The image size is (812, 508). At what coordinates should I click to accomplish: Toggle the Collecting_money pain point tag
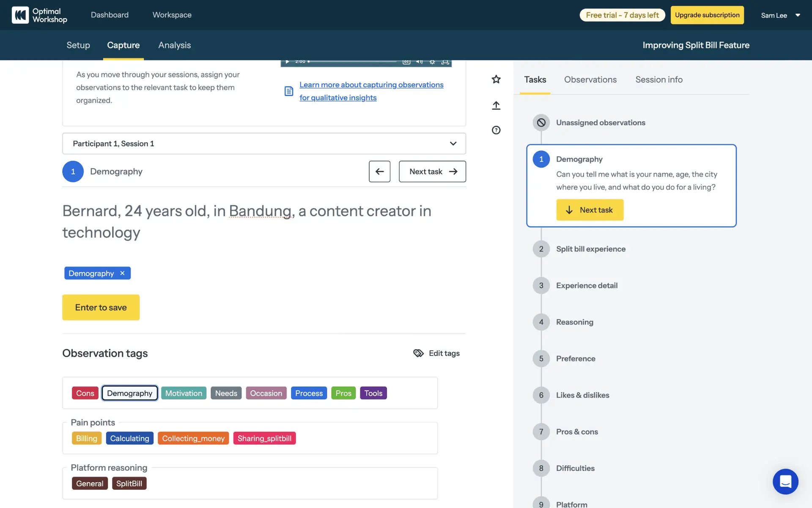[x=193, y=439]
